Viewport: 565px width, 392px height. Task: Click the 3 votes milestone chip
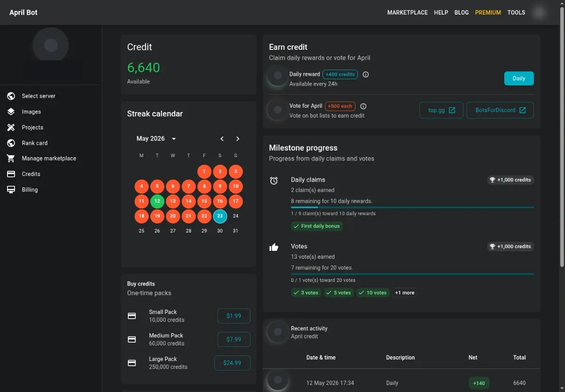point(306,293)
